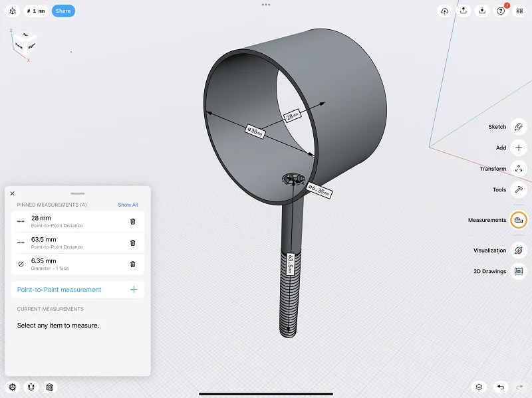Open the Sketch tool menu
532x398 pixels.
(x=519, y=127)
